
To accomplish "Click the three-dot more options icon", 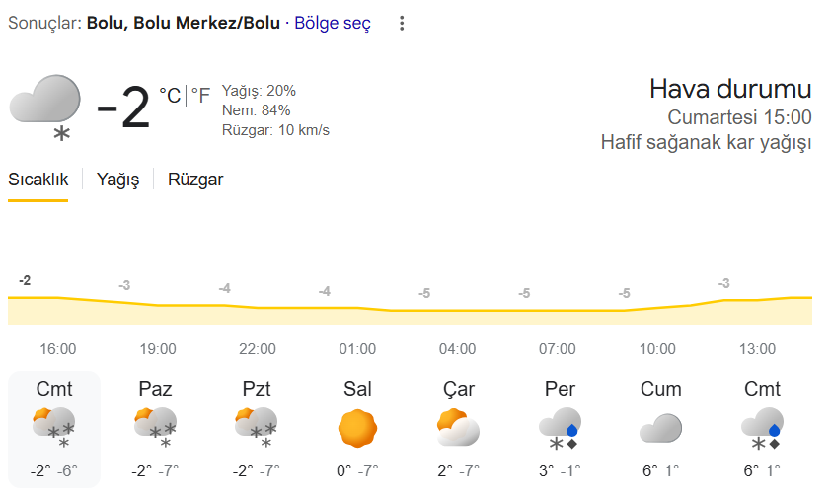I will tap(401, 24).
